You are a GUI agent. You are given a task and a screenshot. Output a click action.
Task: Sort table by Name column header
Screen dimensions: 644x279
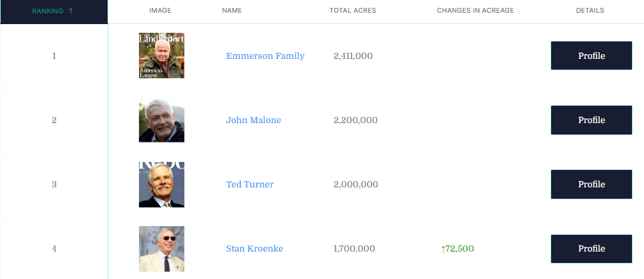point(232,11)
